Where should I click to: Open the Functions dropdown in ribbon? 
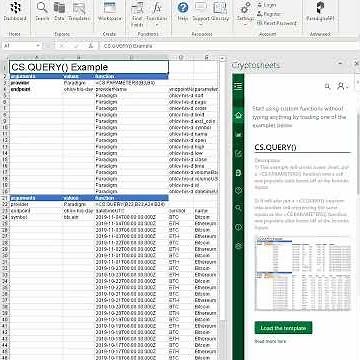pyautogui.click(x=157, y=15)
